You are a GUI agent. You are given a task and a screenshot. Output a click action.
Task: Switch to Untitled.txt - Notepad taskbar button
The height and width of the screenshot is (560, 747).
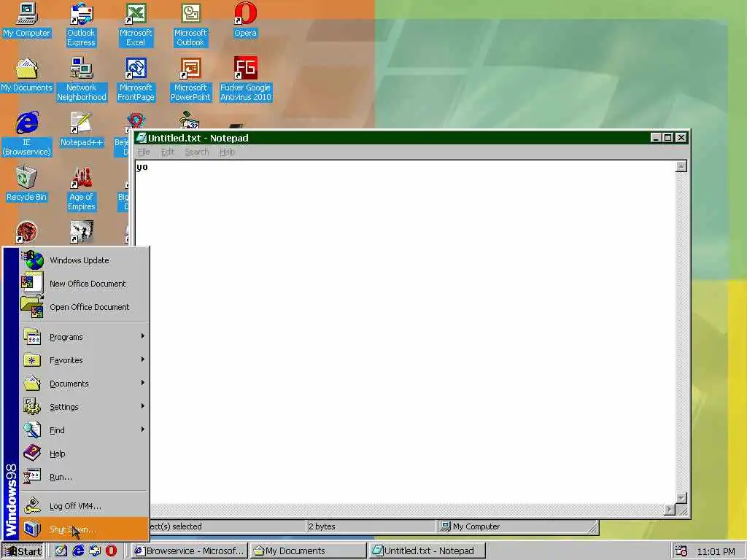tap(427, 551)
